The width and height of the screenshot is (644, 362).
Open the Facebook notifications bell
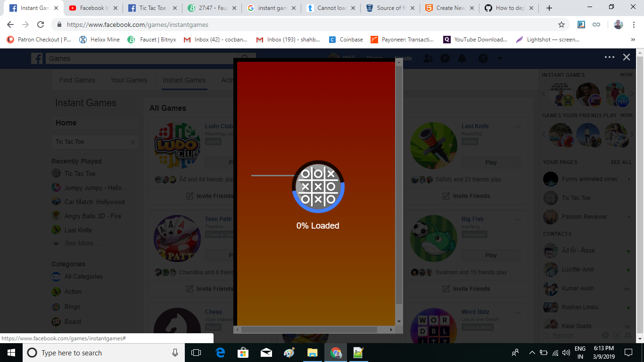(462, 58)
